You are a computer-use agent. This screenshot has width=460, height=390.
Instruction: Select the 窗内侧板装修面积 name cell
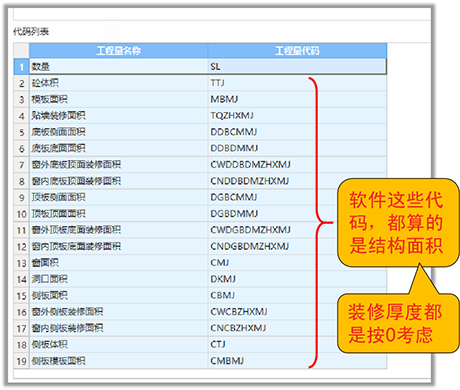119,328
